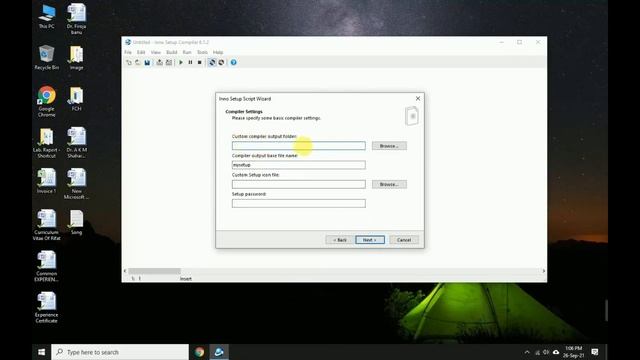Click the New script toolbar icon
The width and height of the screenshot is (640, 360).
coord(129,62)
